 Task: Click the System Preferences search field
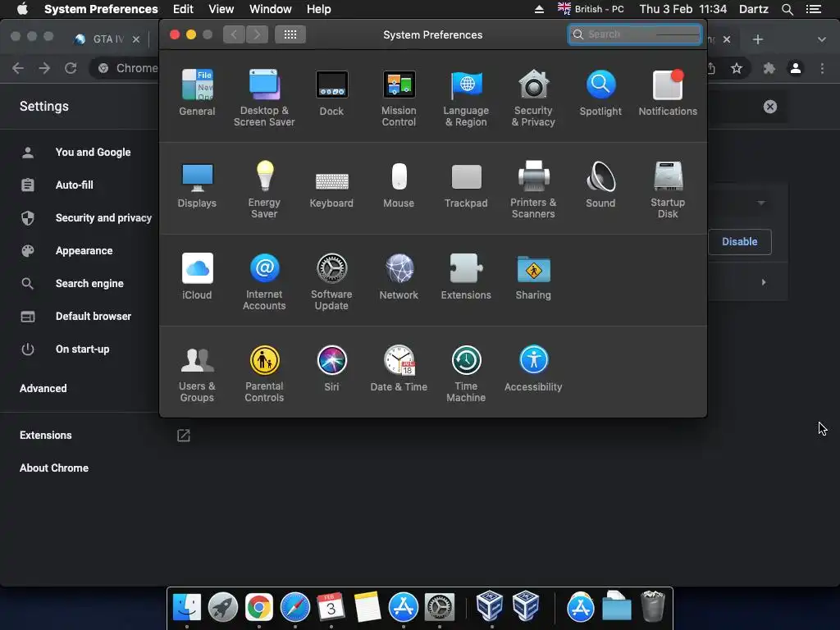click(635, 34)
